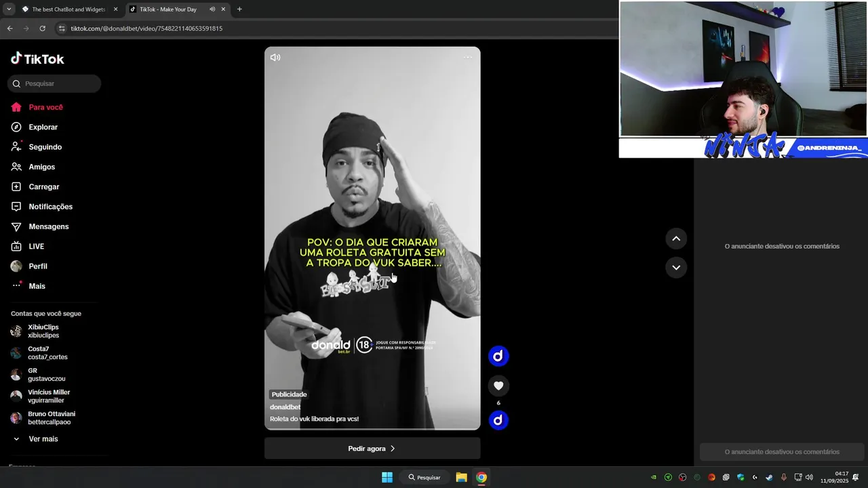
Task: Go back in browser
Action: [x=9, y=28]
